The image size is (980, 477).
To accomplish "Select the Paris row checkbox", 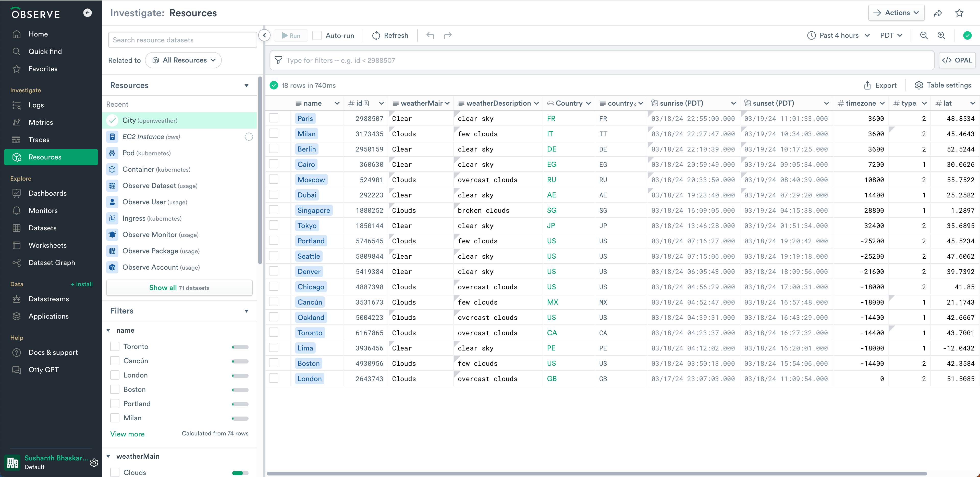I will coord(274,118).
